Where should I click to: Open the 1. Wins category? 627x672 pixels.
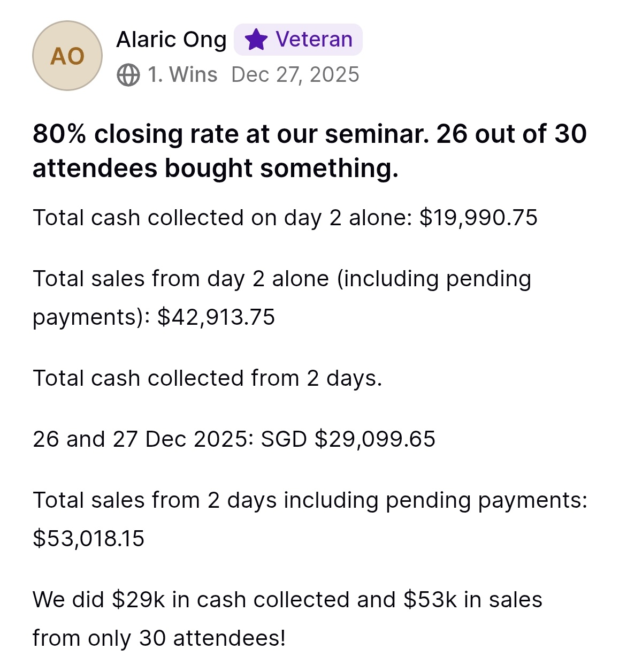click(x=182, y=75)
